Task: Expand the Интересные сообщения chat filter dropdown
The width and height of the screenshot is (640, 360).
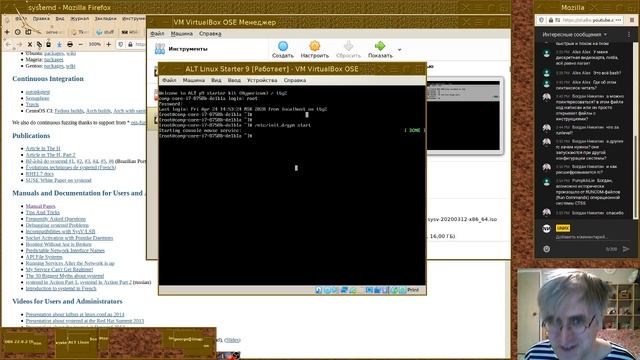Action: (575, 35)
